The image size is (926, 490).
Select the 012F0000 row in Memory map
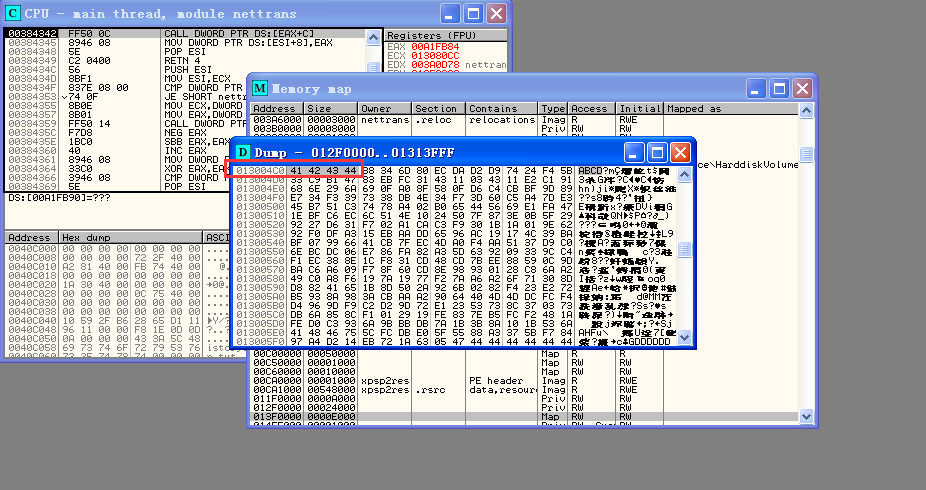[524, 407]
